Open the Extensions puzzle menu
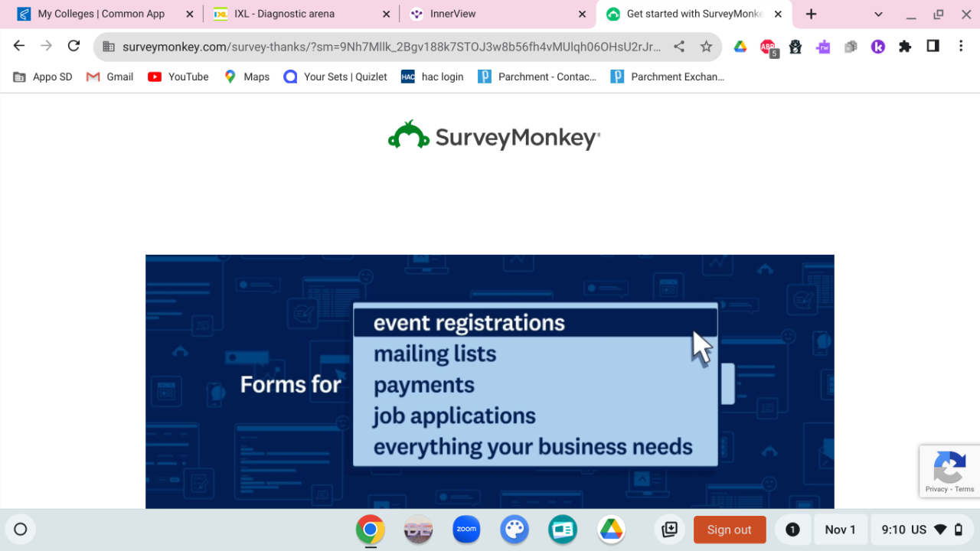The image size is (980, 551). pos(905,47)
